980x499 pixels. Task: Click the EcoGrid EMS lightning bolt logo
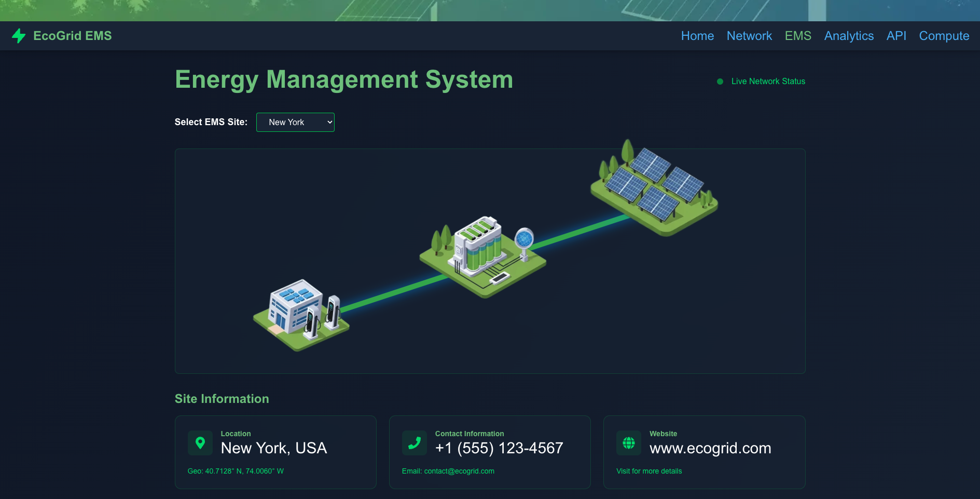click(x=19, y=36)
